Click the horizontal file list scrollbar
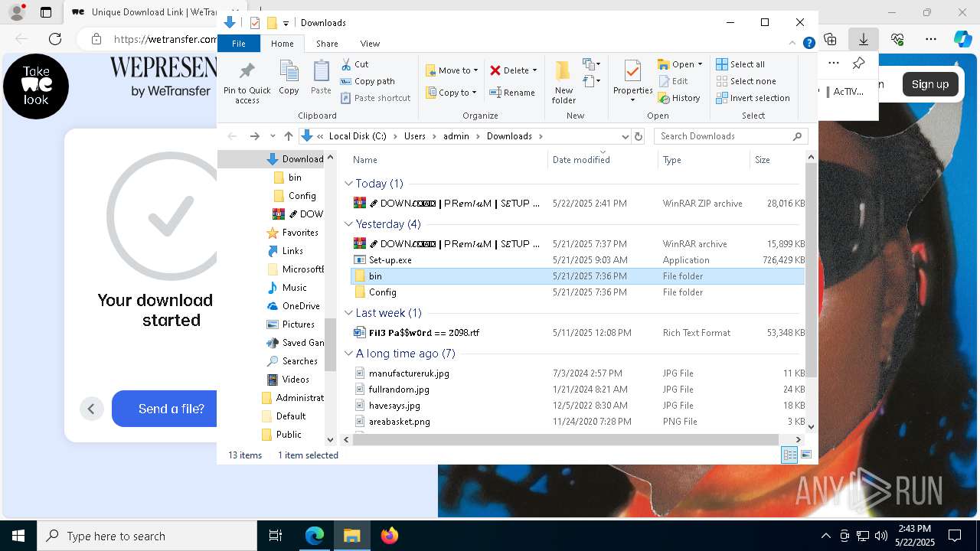Screen dimensions: 980x551 coord(566,439)
